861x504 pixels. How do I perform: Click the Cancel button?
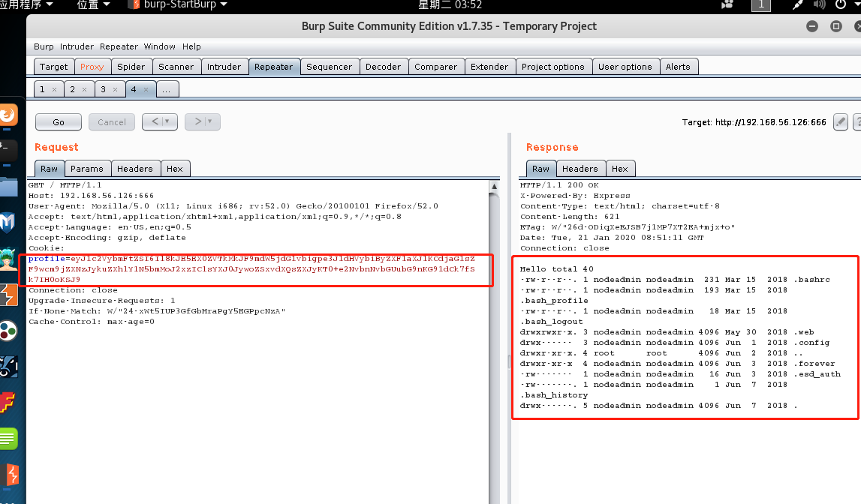pos(111,121)
